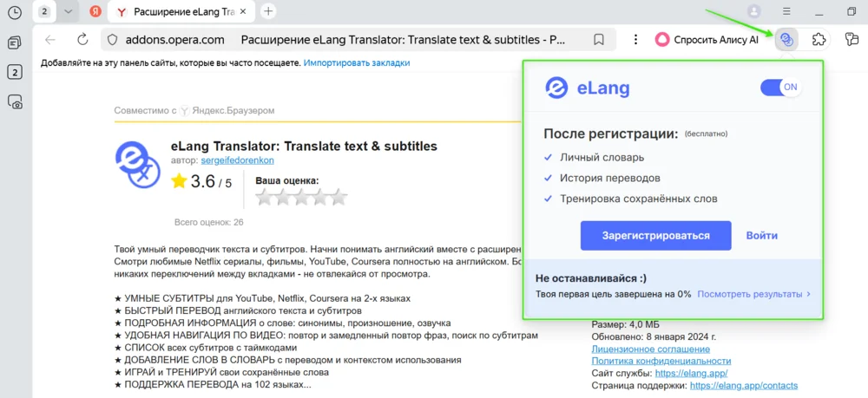868x398 pixels.
Task: Click the Personal dictionary feature text
Action: (602, 158)
